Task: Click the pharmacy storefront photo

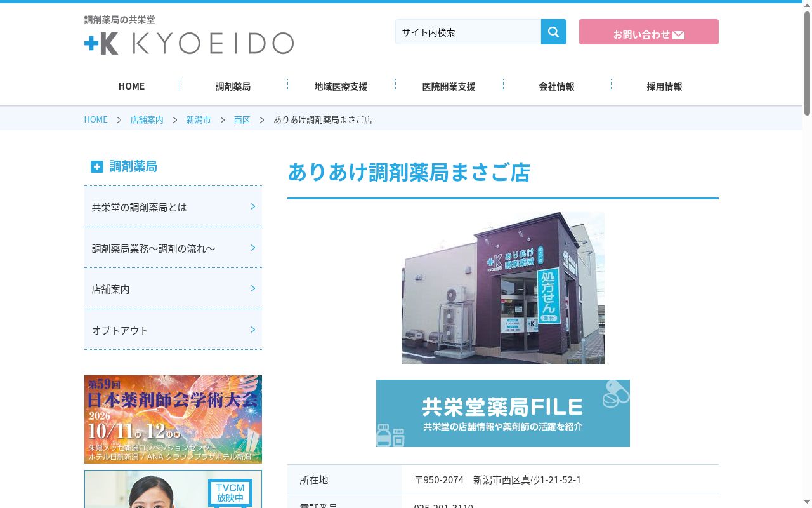Action: 503,288
